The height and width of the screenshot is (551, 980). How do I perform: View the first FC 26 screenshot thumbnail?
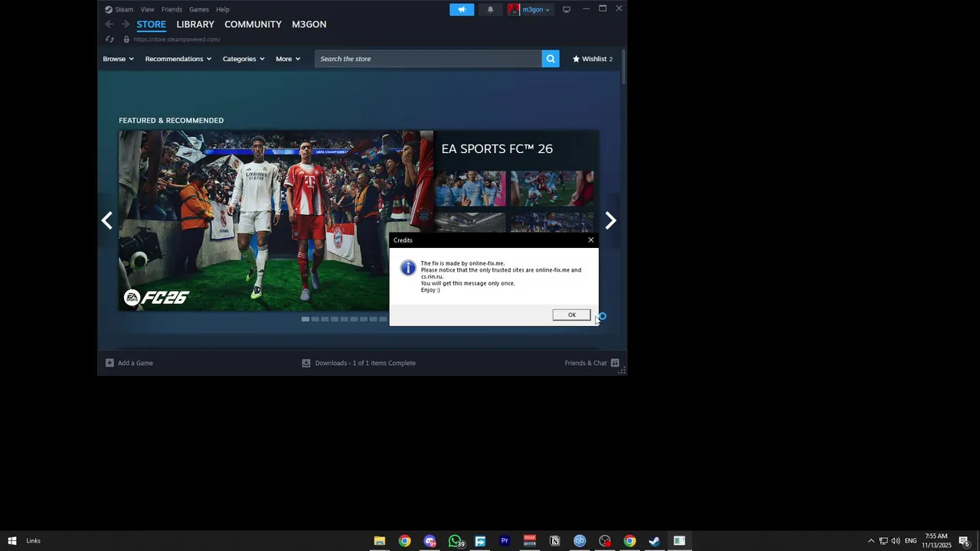470,188
